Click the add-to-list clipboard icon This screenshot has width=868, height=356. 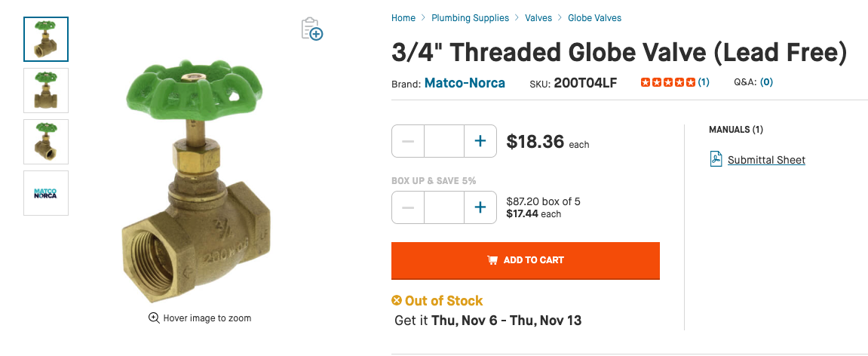[311, 29]
